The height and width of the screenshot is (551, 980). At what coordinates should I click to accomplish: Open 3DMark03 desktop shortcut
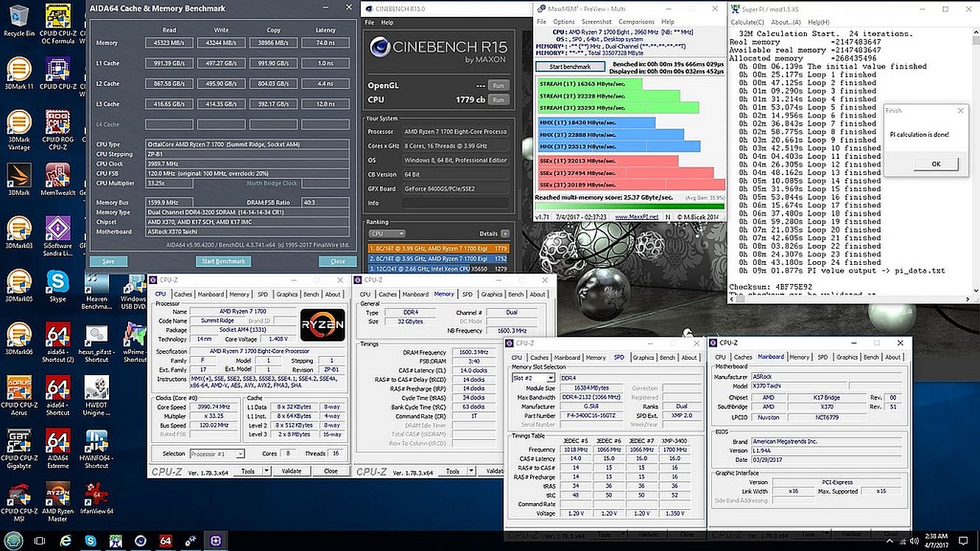pyautogui.click(x=18, y=232)
